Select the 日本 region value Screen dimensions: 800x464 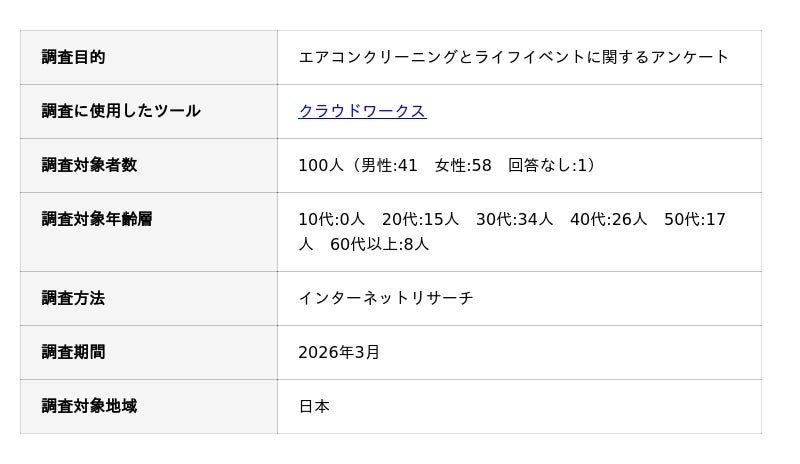point(314,406)
